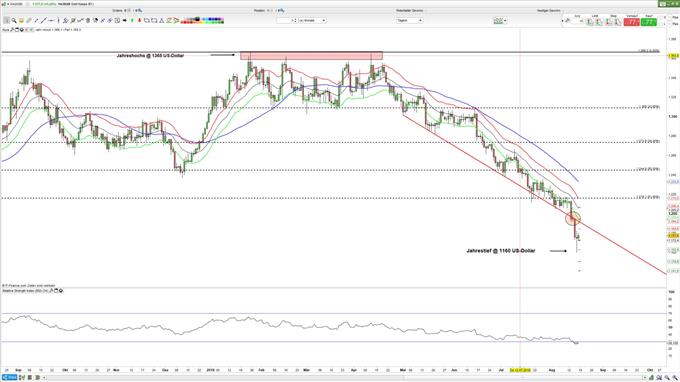Pick a color from the drawing color palette
Screen dimensions: 680x382
click(202, 20)
